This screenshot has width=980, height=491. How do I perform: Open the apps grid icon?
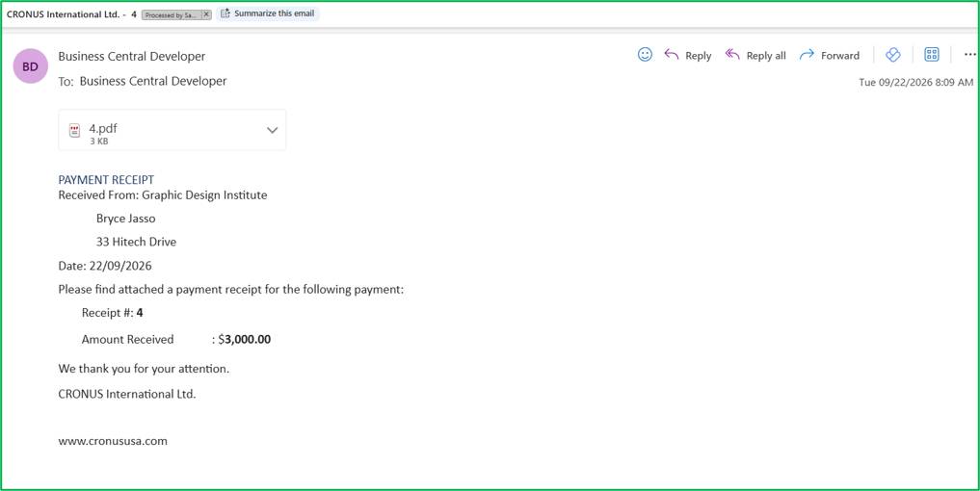[932, 55]
